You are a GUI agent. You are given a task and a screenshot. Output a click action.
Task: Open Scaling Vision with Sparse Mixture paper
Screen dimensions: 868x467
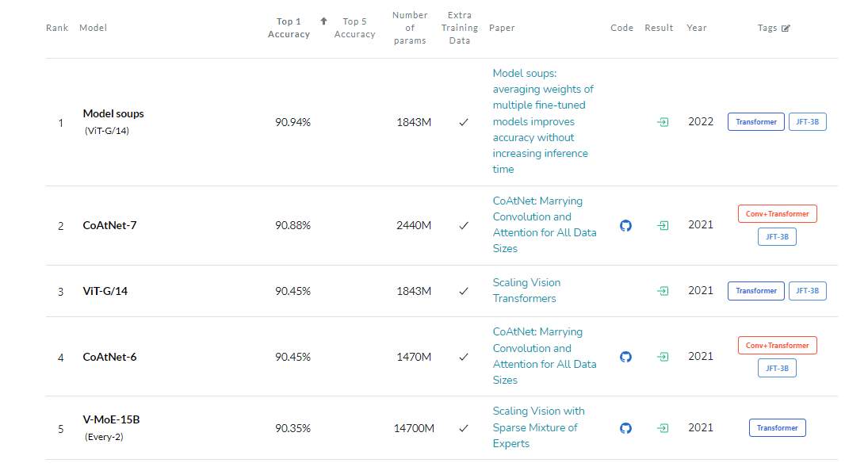(x=538, y=427)
